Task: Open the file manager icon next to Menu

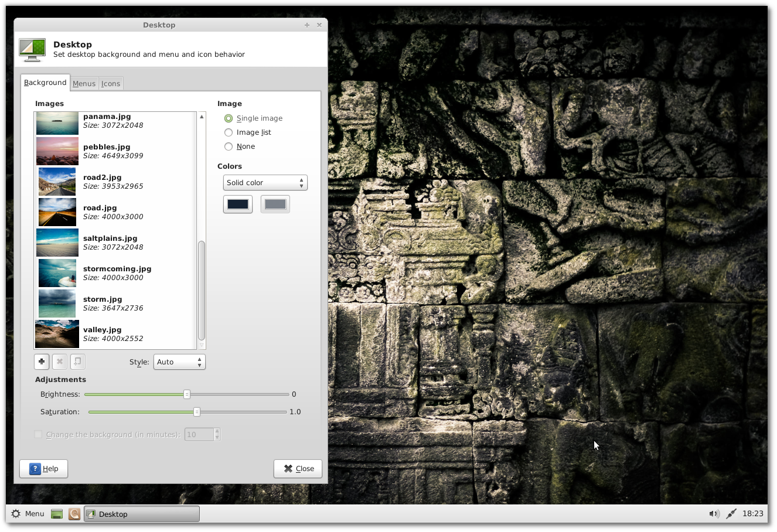Action: coord(57,513)
